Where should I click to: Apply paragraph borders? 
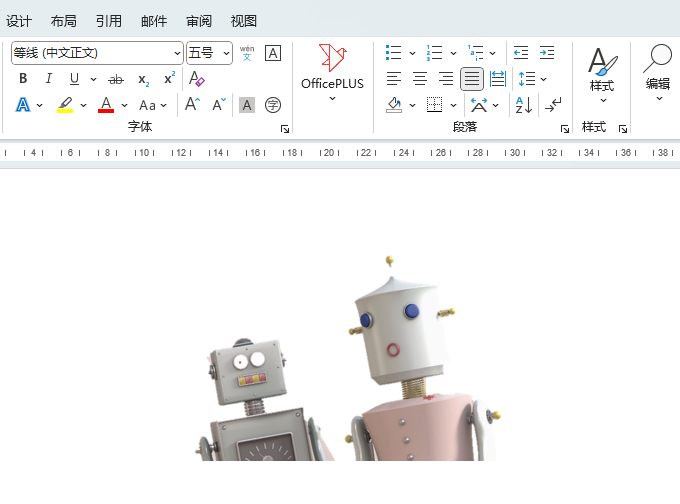[x=434, y=105]
